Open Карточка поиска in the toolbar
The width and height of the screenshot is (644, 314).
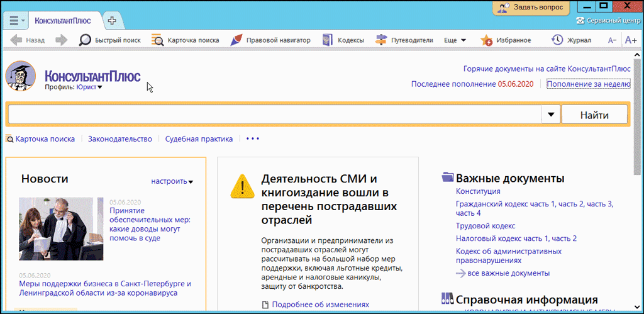coord(186,40)
